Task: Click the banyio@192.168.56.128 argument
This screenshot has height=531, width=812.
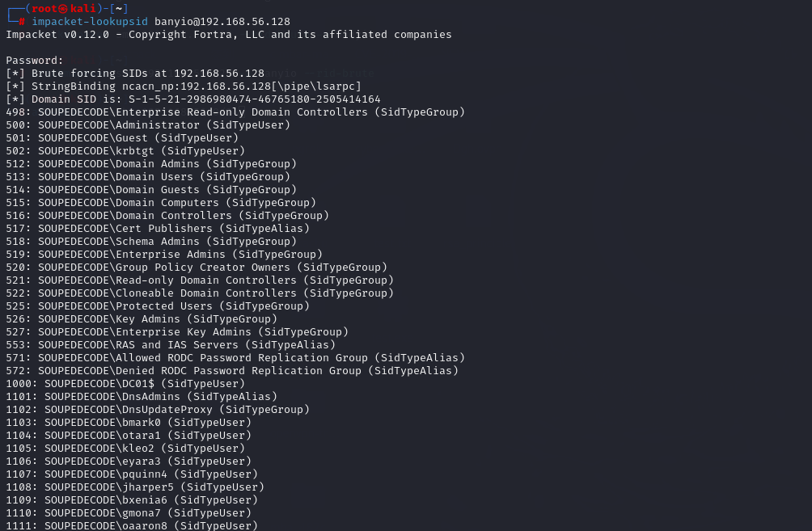Action: pyautogui.click(x=222, y=22)
